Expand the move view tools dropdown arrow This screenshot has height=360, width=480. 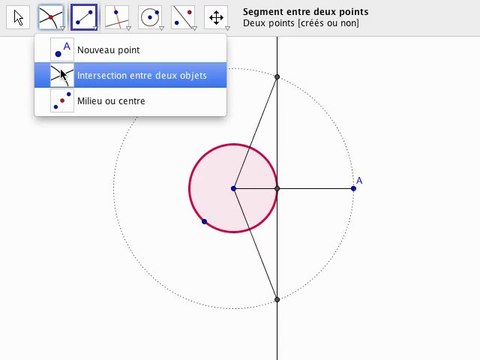tap(227, 28)
